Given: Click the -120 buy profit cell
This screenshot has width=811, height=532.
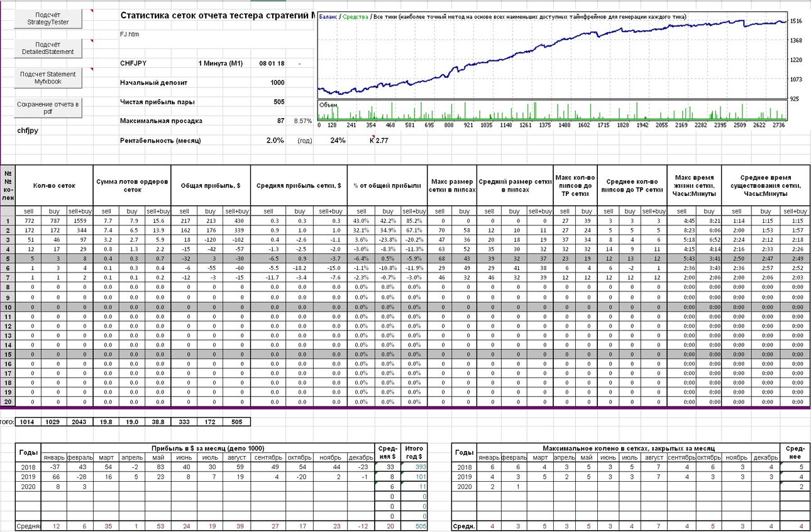Looking at the screenshot, I should (211, 240).
